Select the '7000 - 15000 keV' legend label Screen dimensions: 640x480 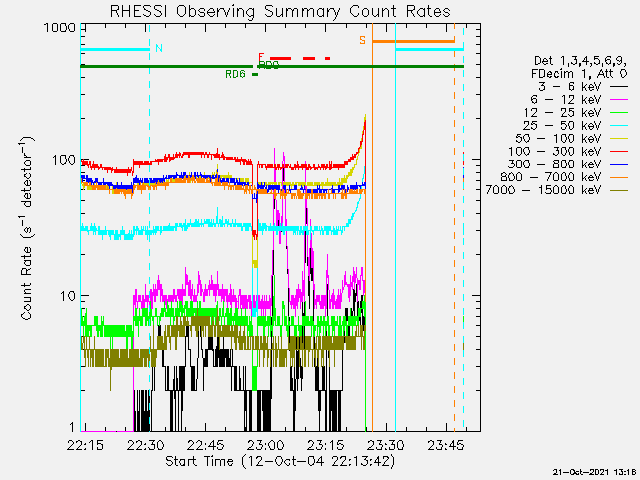click(543, 190)
